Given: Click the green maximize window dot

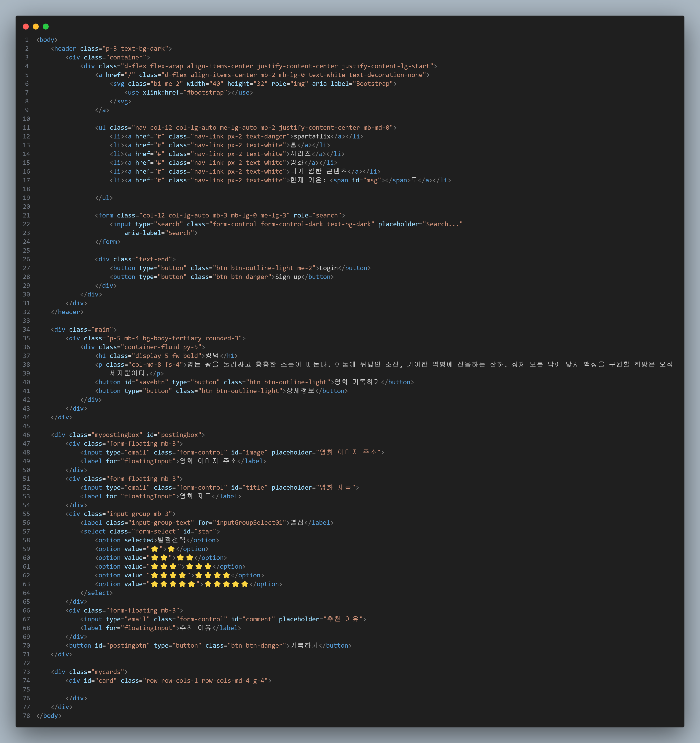Looking at the screenshot, I should coord(46,27).
